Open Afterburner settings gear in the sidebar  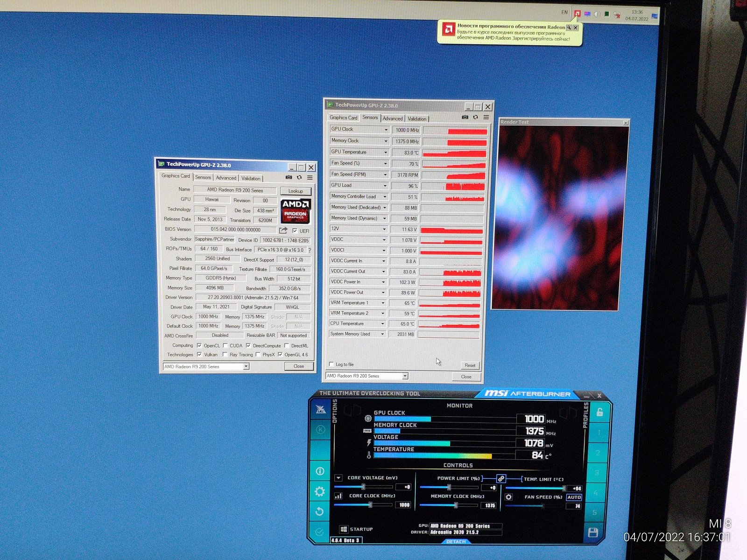(320, 491)
